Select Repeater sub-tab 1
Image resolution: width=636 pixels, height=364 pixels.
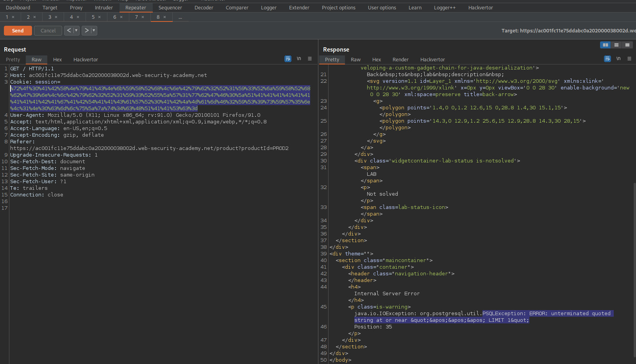coord(7,17)
